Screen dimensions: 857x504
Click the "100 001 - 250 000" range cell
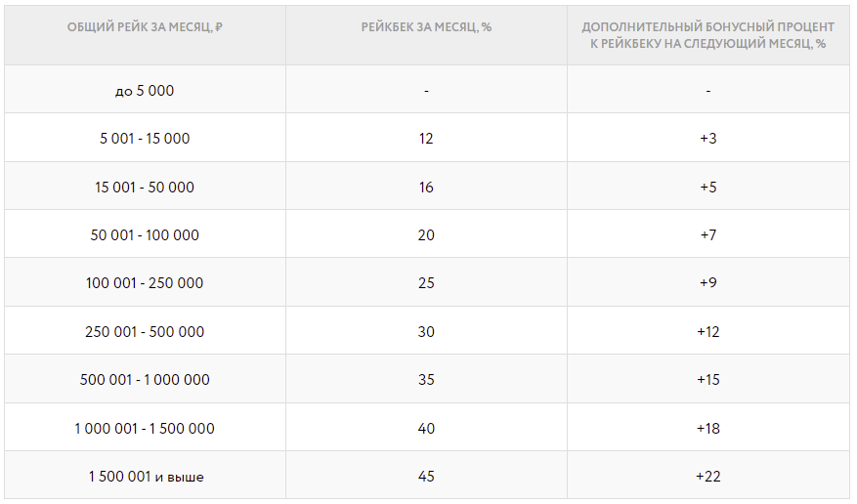pyautogui.click(x=145, y=283)
